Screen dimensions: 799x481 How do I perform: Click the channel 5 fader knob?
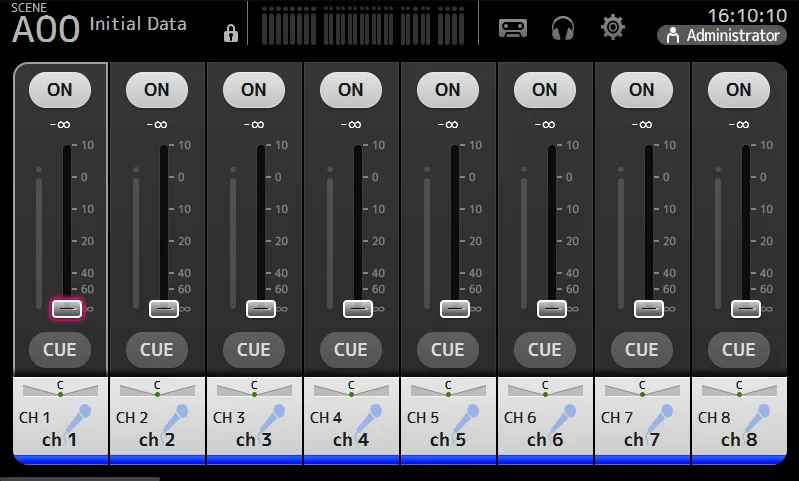pos(455,309)
